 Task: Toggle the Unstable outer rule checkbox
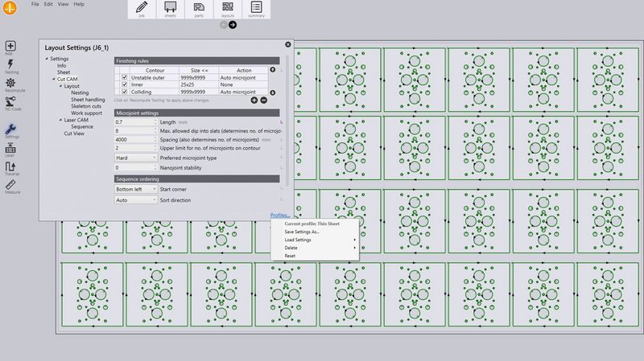[x=124, y=77]
